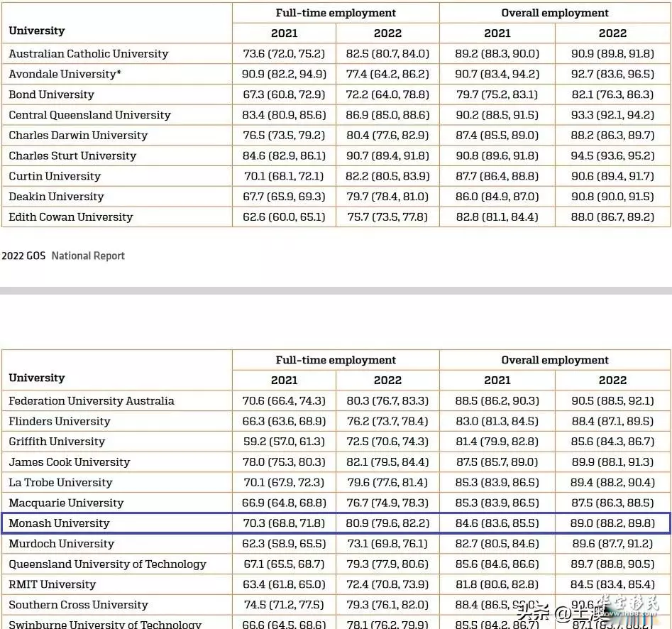
Task: Select Edith Cowan University text
Action: click(x=71, y=217)
